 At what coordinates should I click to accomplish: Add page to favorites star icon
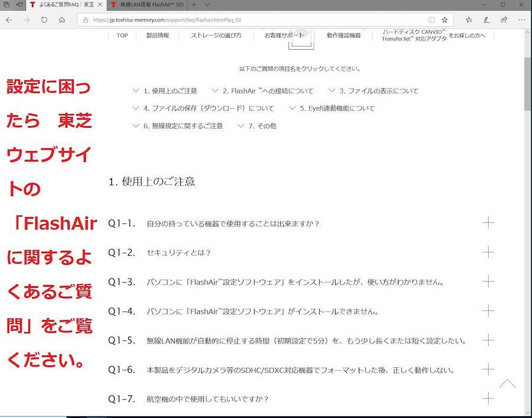tap(445, 20)
